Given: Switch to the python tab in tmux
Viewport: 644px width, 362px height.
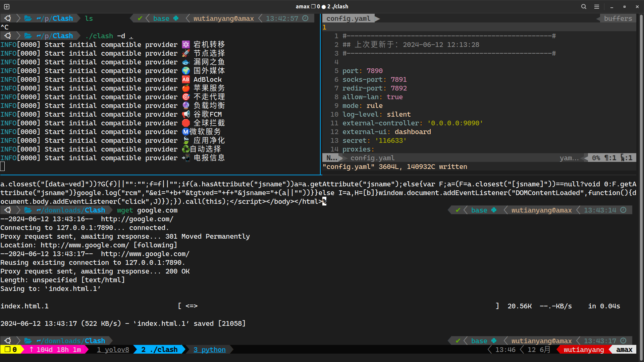Looking at the screenshot, I should click(x=209, y=350).
